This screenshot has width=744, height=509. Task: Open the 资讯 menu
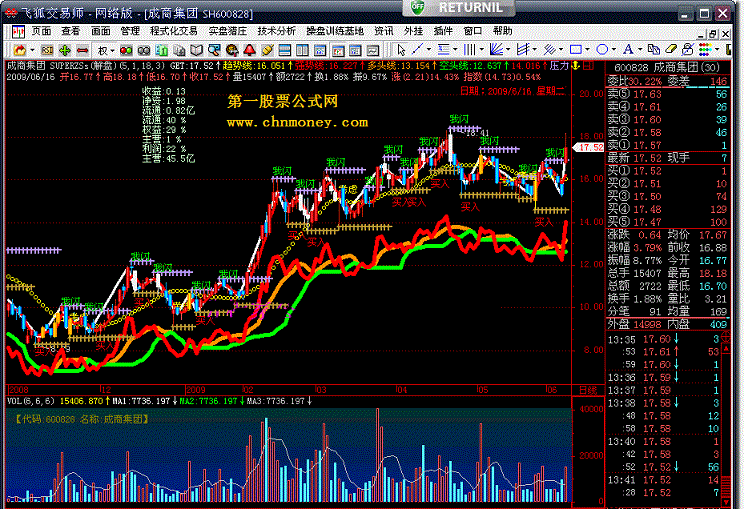[384, 31]
